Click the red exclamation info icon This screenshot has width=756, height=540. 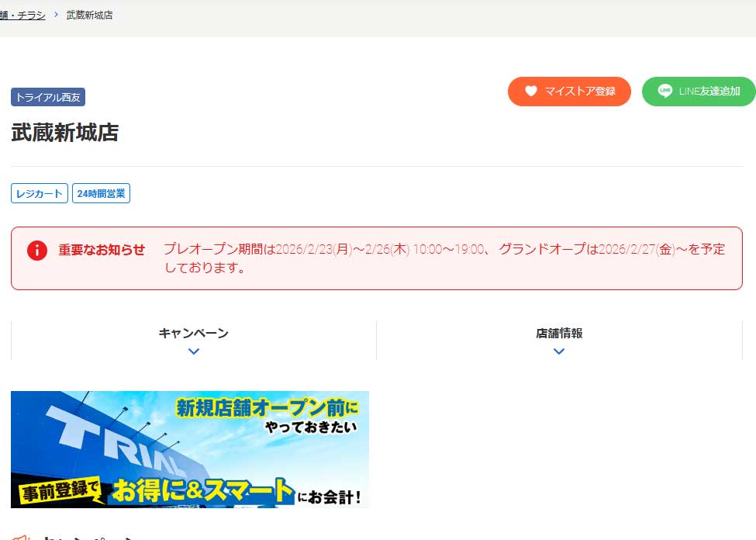click(x=36, y=251)
